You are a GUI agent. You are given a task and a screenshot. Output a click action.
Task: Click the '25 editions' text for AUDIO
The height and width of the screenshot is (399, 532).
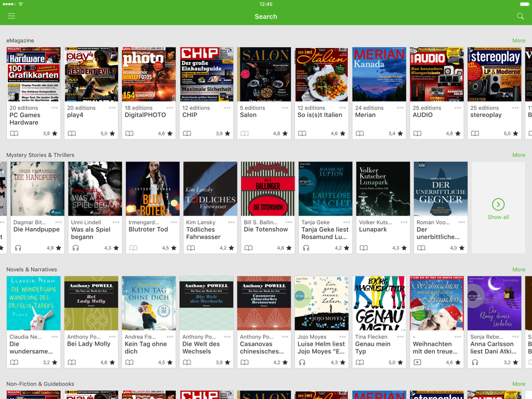(427, 108)
